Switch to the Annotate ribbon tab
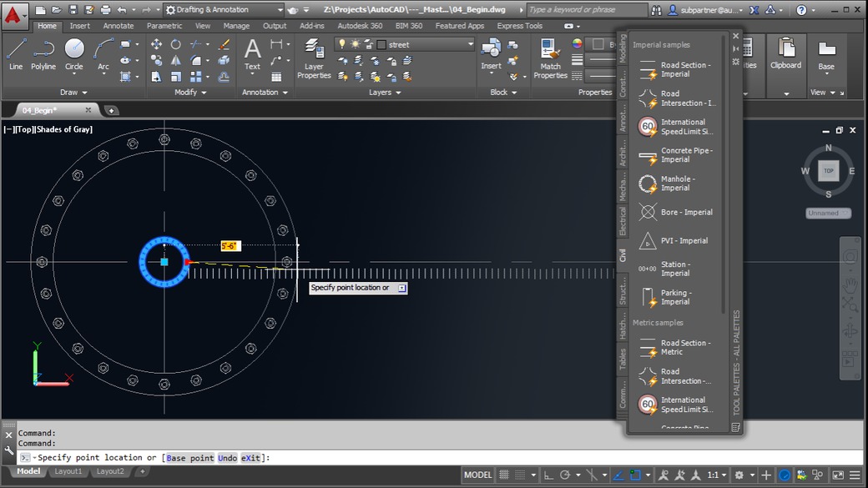Screen dimensions: 868x488 pos(118,26)
